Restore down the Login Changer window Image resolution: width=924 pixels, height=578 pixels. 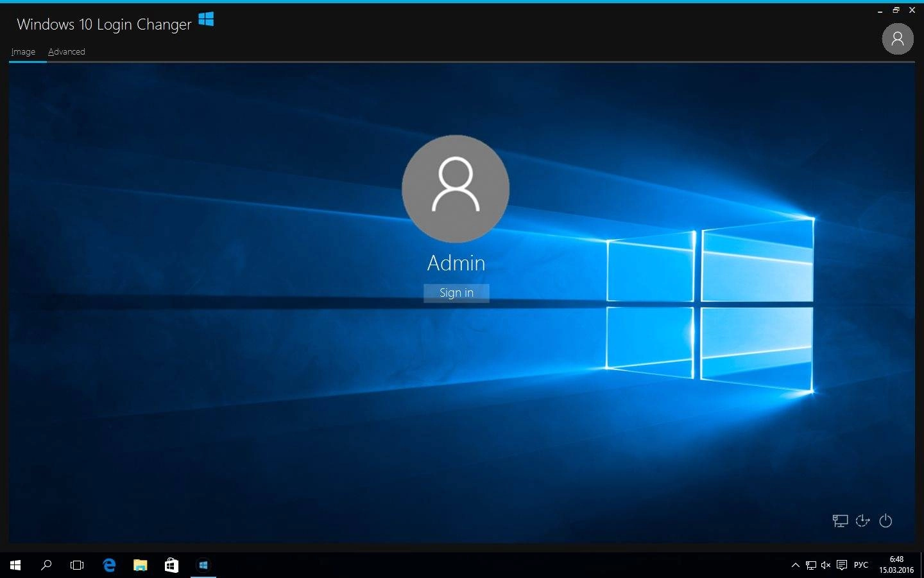[896, 10]
